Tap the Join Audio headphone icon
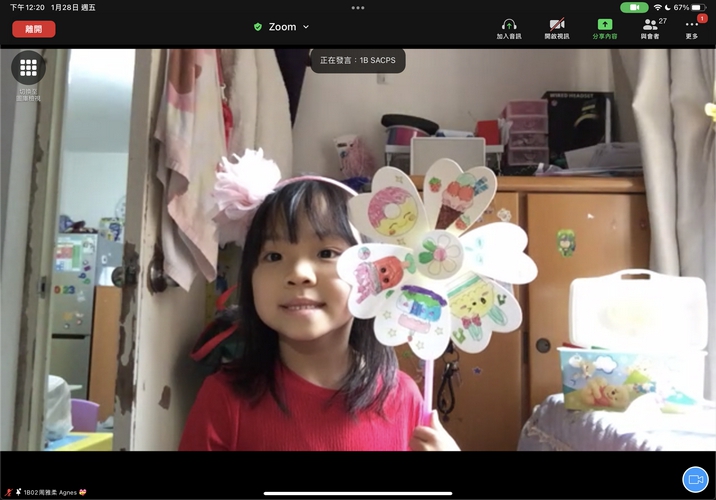The width and height of the screenshot is (716, 500). click(x=509, y=27)
